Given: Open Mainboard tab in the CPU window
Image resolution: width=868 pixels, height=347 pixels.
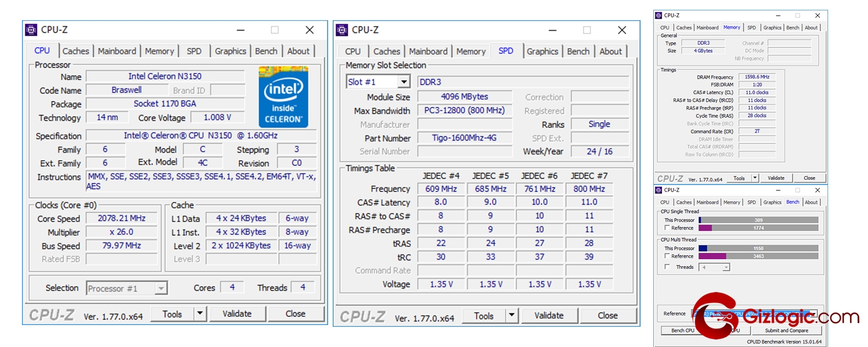Looking at the screenshot, I should point(117,51).
